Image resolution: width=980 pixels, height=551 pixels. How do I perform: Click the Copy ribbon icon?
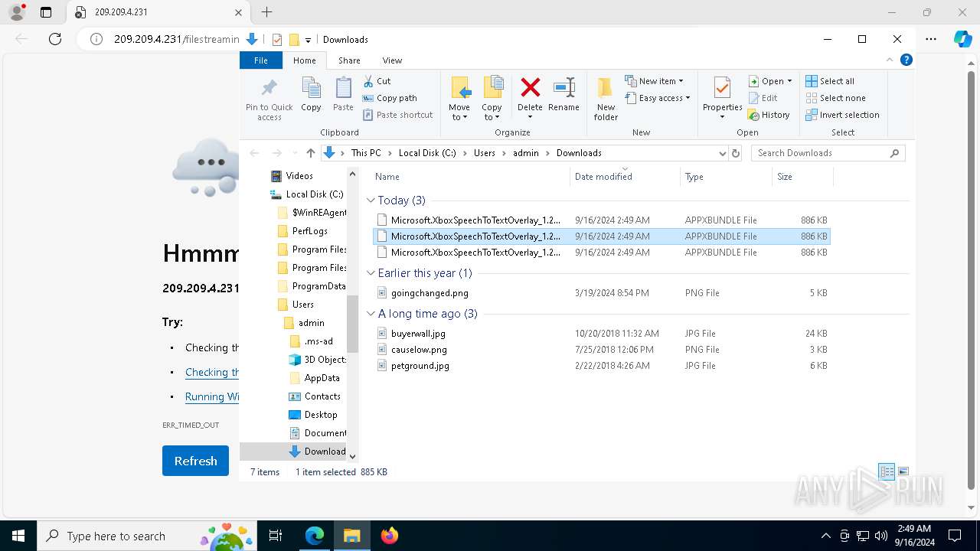tap(311, 87)
